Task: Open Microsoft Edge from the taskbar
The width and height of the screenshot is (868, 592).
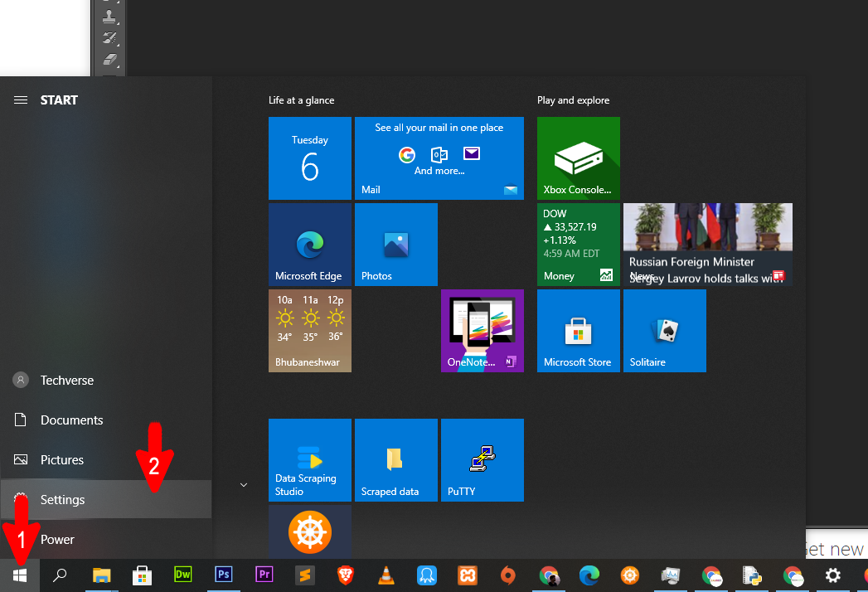Action: click(x=589, y=575)
